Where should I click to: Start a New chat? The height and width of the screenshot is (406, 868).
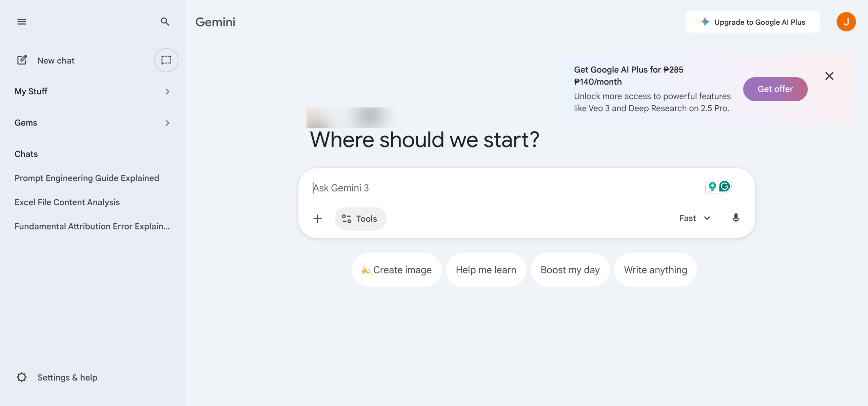coord(56,61)
